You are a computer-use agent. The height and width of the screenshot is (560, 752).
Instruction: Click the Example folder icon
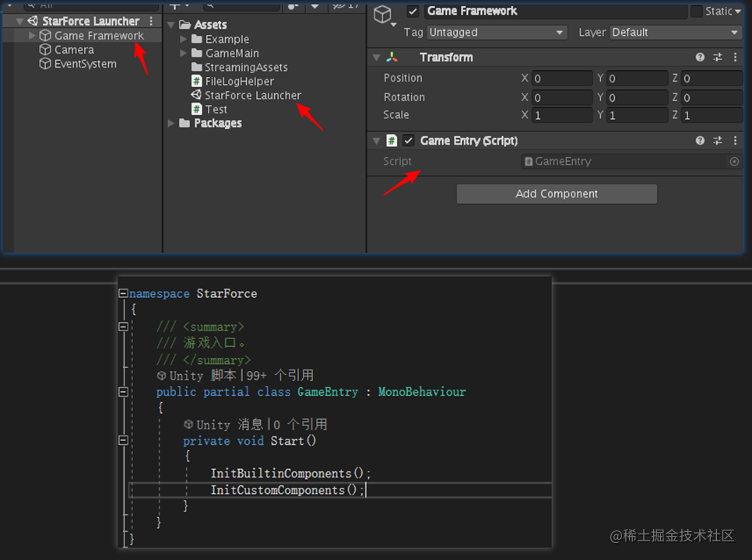pyautogui.click(x=197, y=39)
